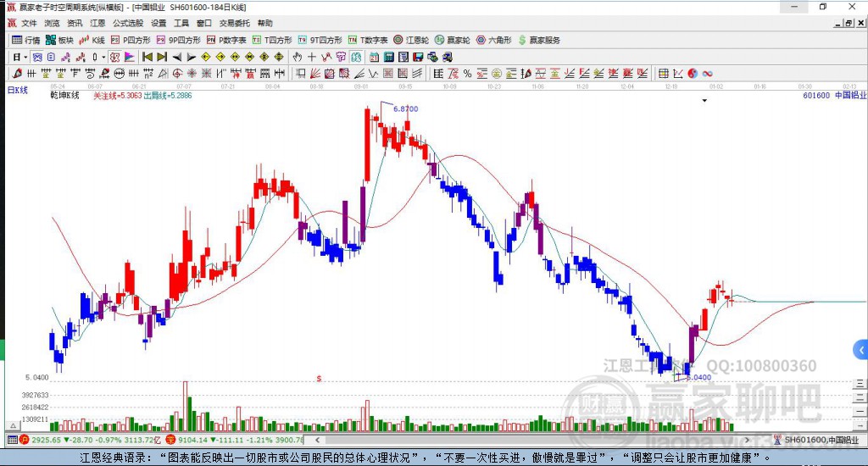The width and height of the screenshot is (868, 466).
Task: Click the black right arrow icon
Action: (x=191, y=57)
